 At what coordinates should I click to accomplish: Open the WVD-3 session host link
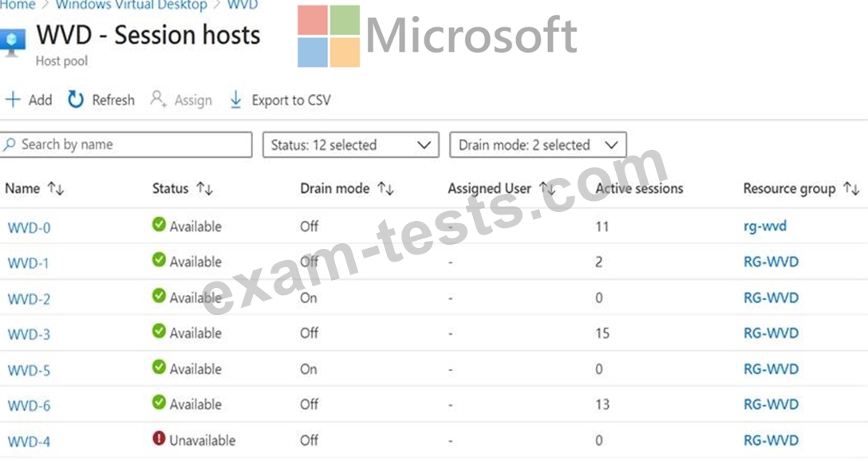tap(29, 333)
